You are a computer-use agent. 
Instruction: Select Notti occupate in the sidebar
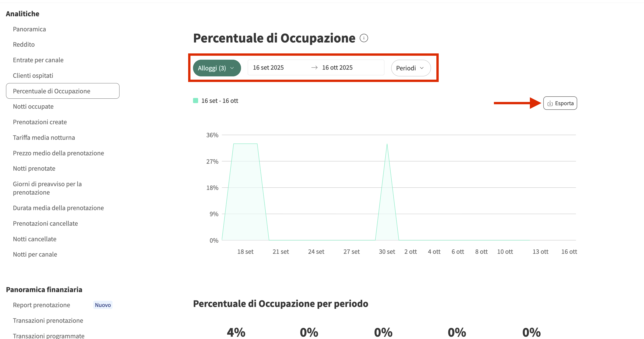pyautogui.click(x=33, y=106)
